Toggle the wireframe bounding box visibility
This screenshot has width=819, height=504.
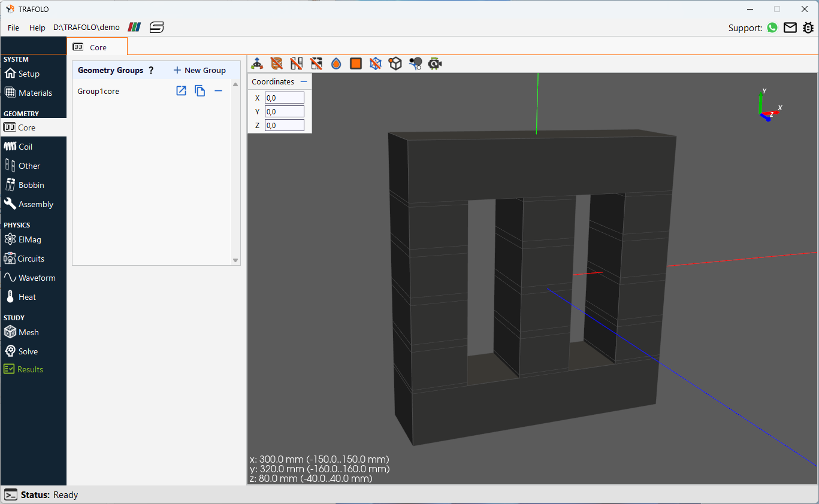375,63
